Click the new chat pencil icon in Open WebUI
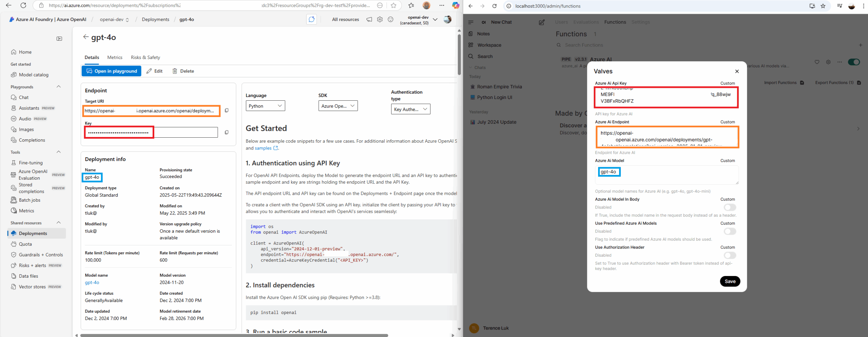 click(541, 22)
